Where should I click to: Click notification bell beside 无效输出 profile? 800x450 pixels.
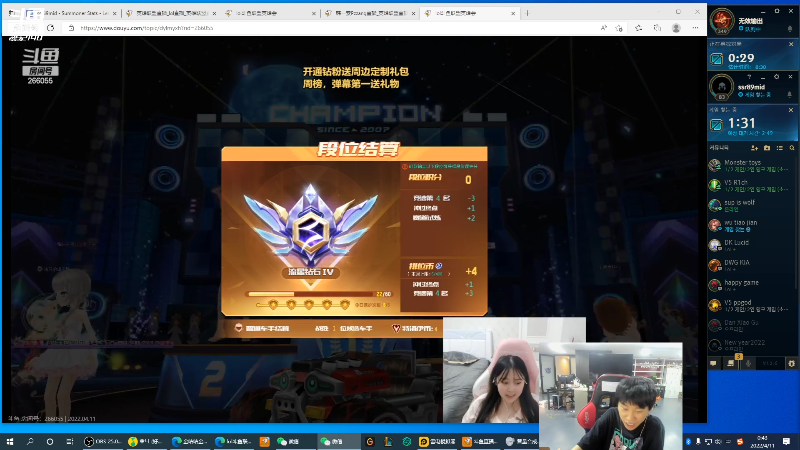pos(790,30)
